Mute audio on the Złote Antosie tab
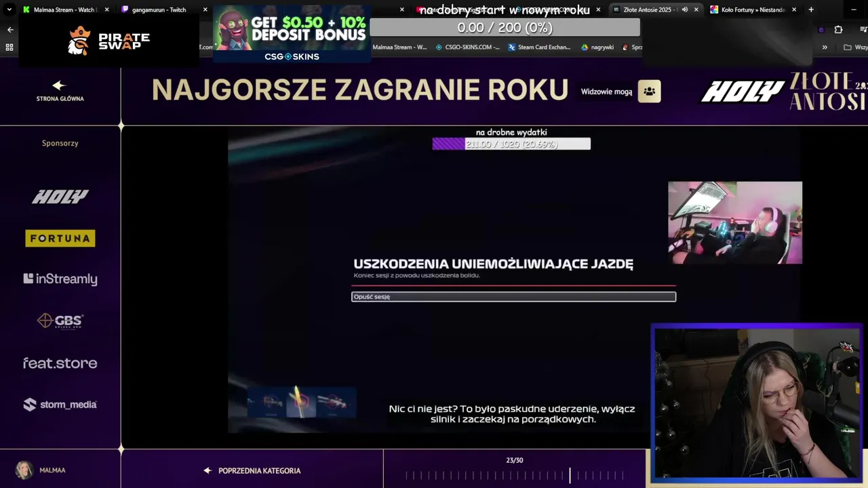The height and width of the screenshot is (488, 868). (684, 9)
